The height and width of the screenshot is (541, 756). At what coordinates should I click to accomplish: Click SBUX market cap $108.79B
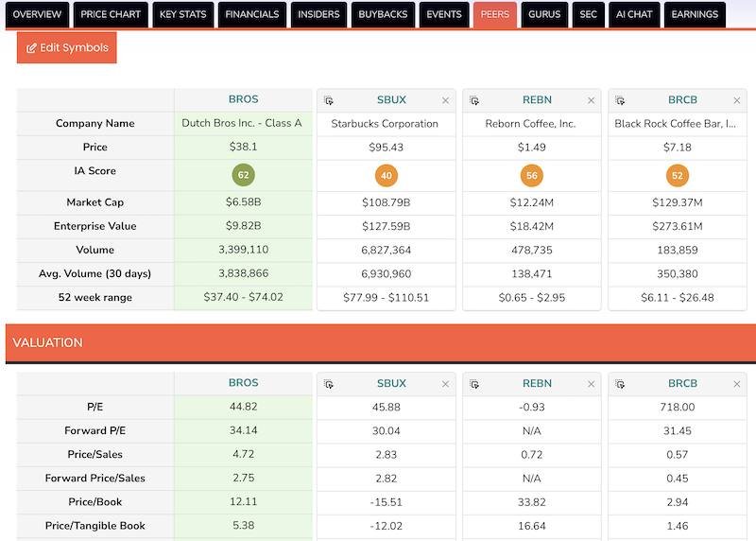pyautogui.click(x=387, y=202)
